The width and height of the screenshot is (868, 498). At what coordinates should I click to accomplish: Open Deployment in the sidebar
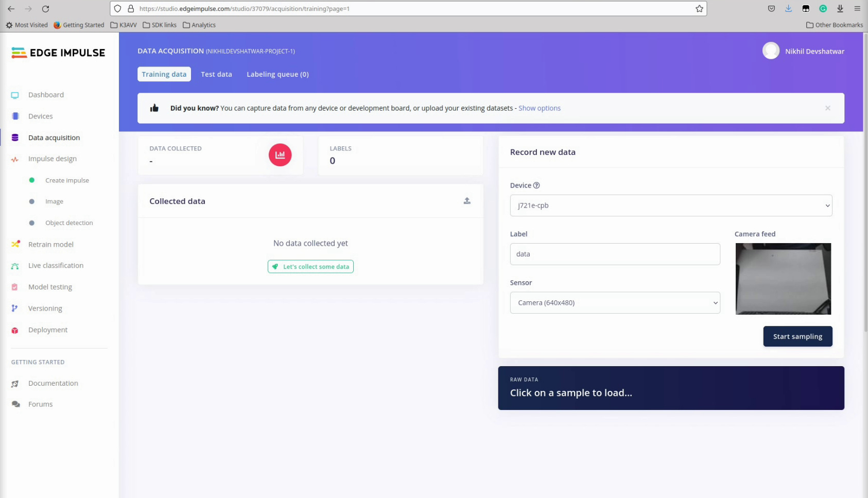(48, 330)
